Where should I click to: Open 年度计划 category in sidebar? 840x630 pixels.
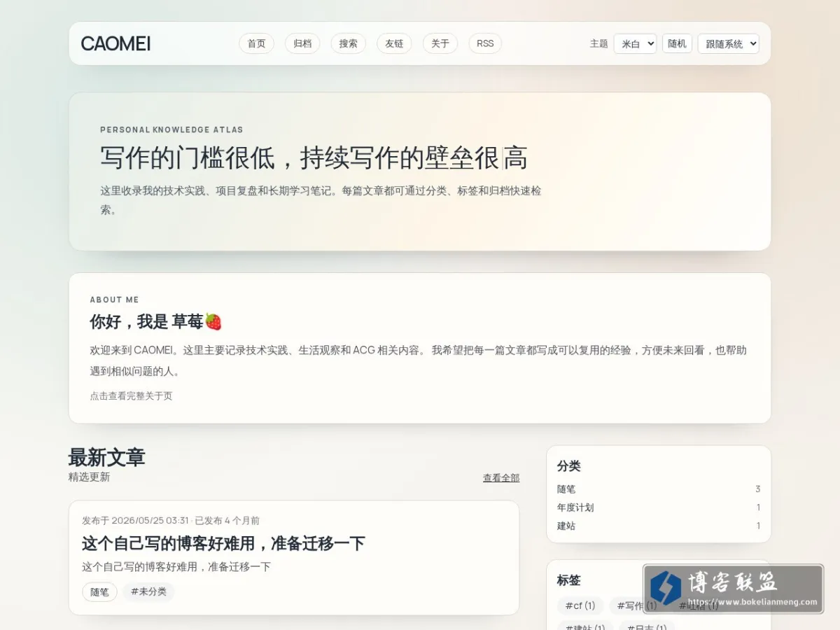point(659,507)
